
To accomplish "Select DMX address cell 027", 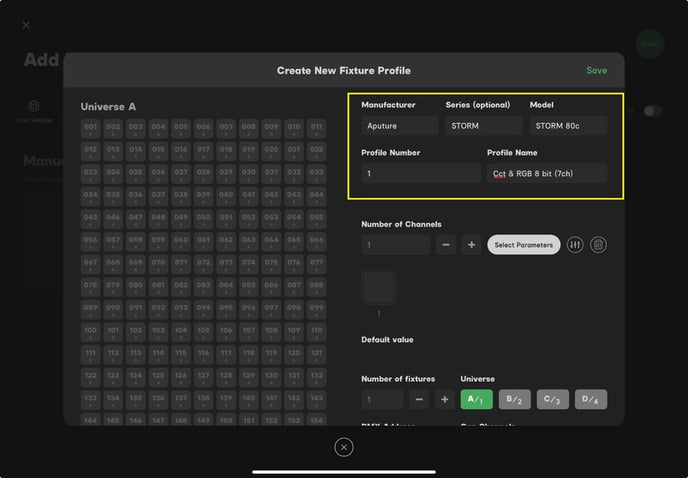I will (x=181, y=174).
